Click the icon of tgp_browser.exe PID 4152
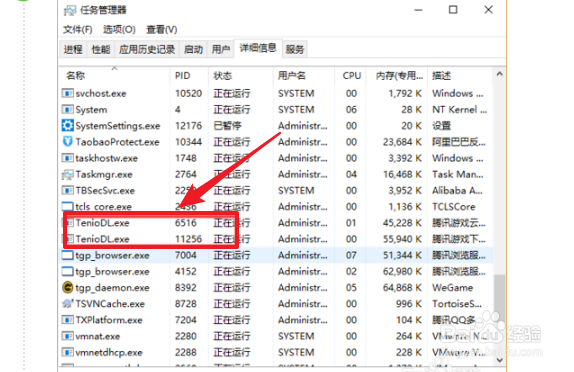 67,271
